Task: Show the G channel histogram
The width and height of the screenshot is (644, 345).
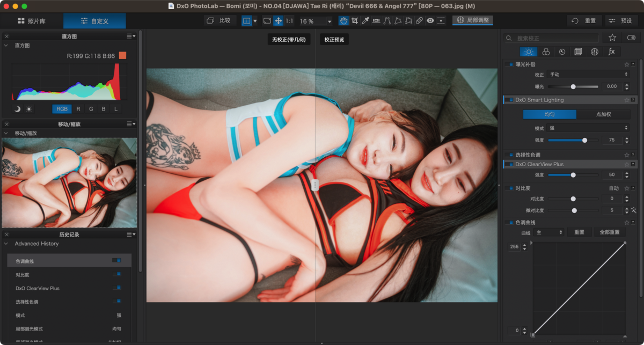Action: point(91,109)
